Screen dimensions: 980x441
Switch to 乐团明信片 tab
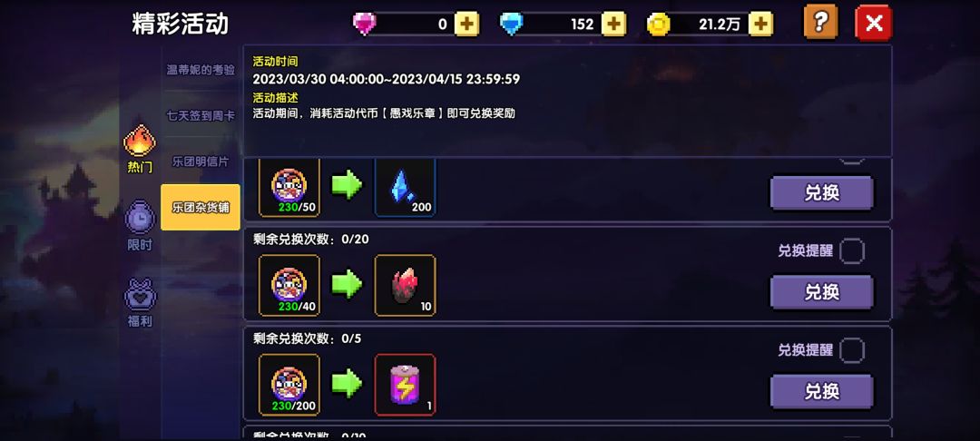(201, 162)
